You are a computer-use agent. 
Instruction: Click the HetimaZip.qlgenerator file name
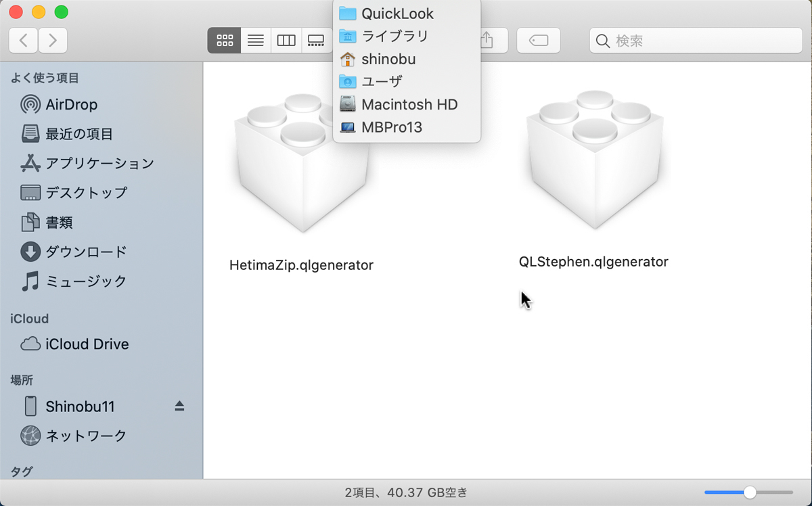pyautogui.click(x=302, y=265)
